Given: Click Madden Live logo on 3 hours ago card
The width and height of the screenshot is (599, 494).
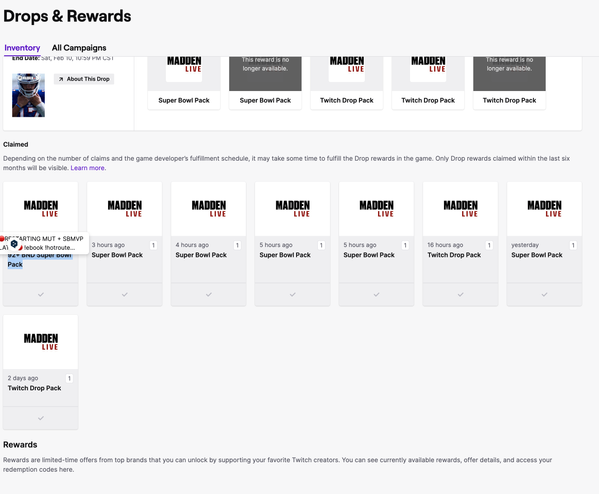Looking at the screenshot, I should (x=125, y=209).
